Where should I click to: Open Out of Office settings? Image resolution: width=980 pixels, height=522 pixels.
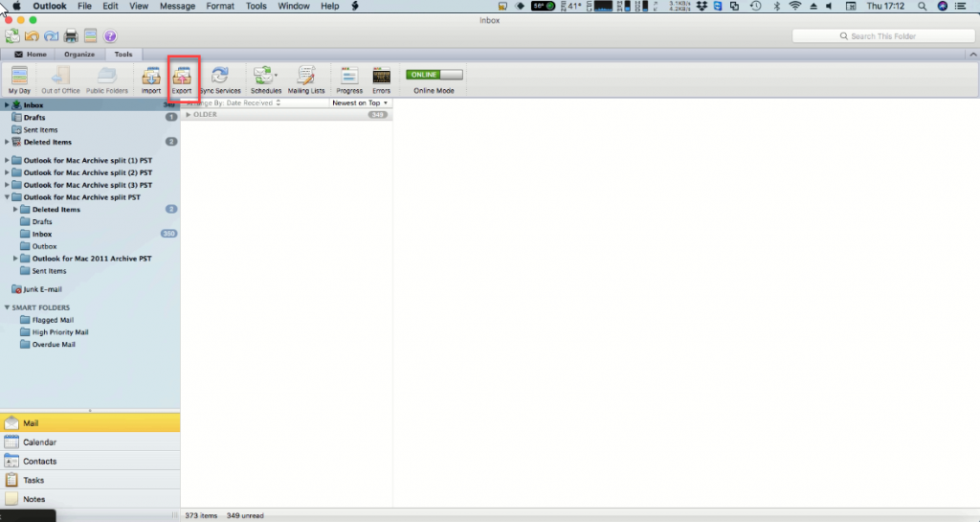[60, 80]
